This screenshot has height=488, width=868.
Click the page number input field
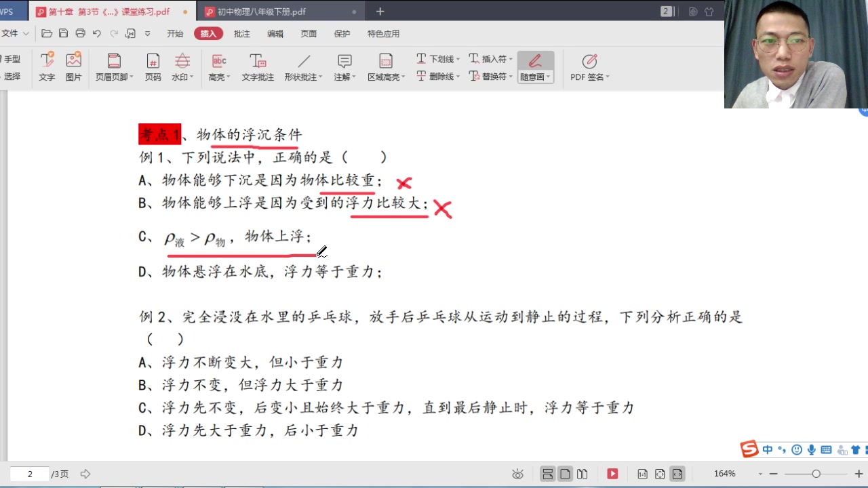pos(28,474)
